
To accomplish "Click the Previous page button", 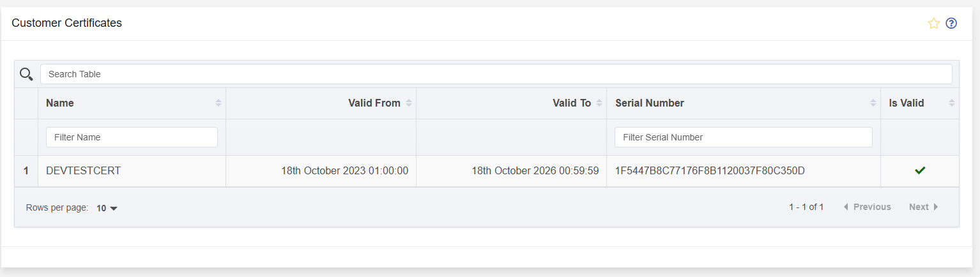I will point(867,207).
